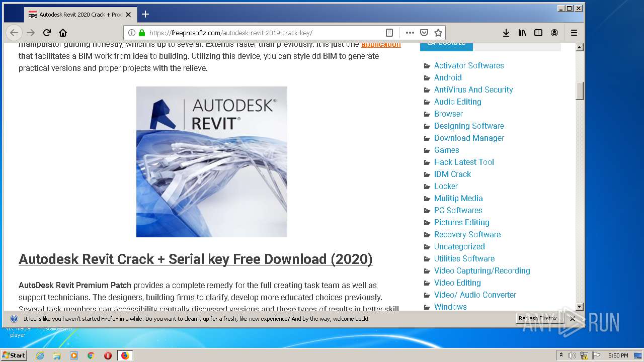
Task: Open Firefox downloads panel
Action: click(506, 33)
